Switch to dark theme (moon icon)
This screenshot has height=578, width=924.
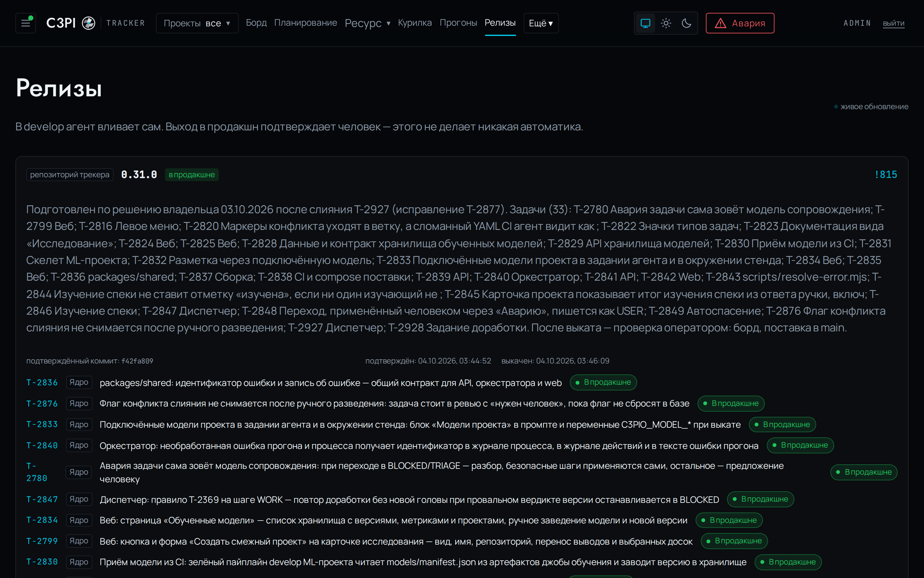tap(687, 23)
